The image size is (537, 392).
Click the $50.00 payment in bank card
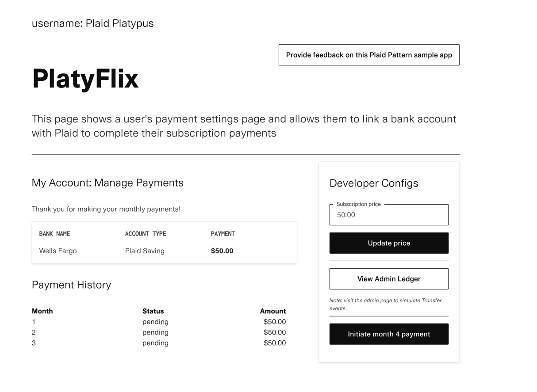click(222, 251)
